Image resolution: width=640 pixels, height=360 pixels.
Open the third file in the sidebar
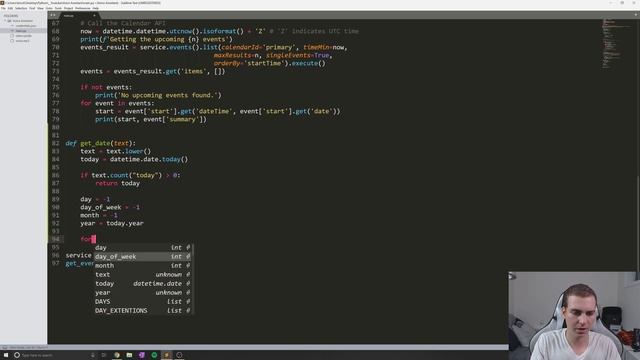pyautogui.click(x=23, y=36)
